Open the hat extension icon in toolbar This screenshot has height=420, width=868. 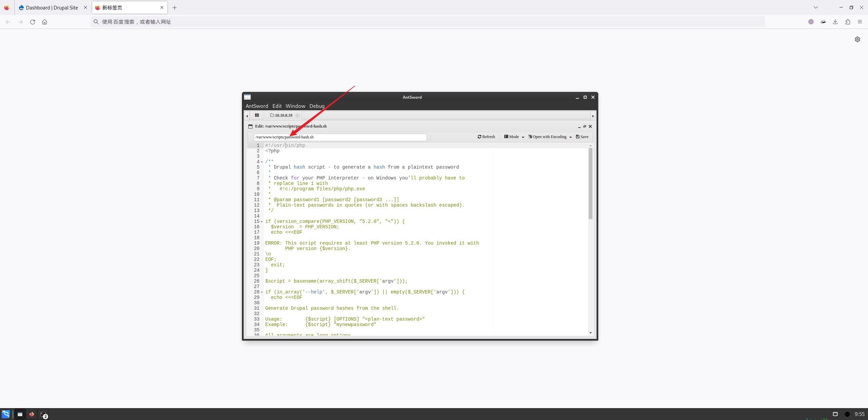823,22
